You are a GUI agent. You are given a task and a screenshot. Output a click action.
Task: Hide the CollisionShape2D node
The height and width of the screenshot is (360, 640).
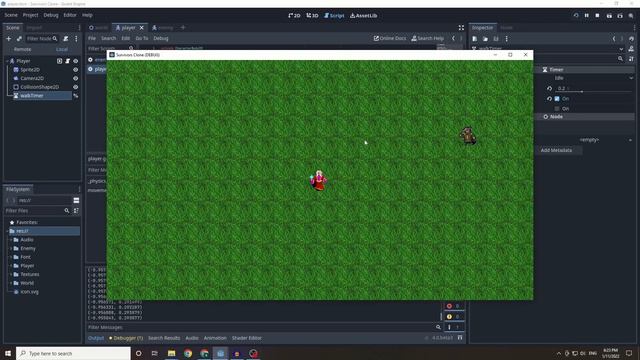(76, 87)
